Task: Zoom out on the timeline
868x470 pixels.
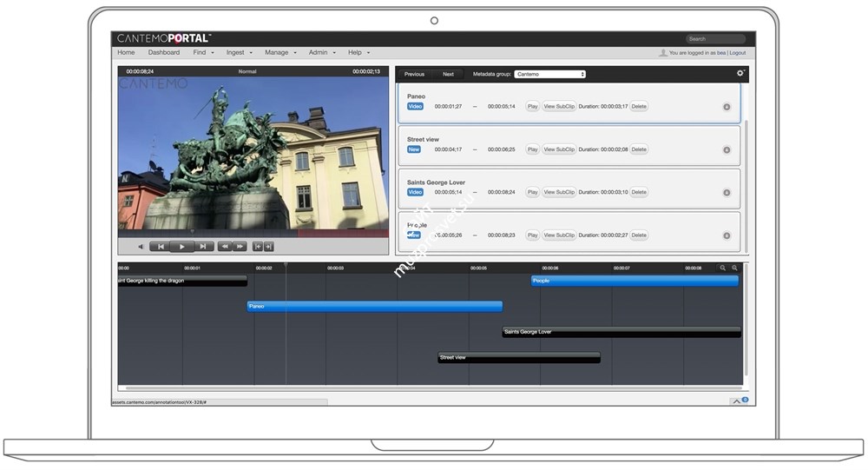Action: [x=722, y=268]
